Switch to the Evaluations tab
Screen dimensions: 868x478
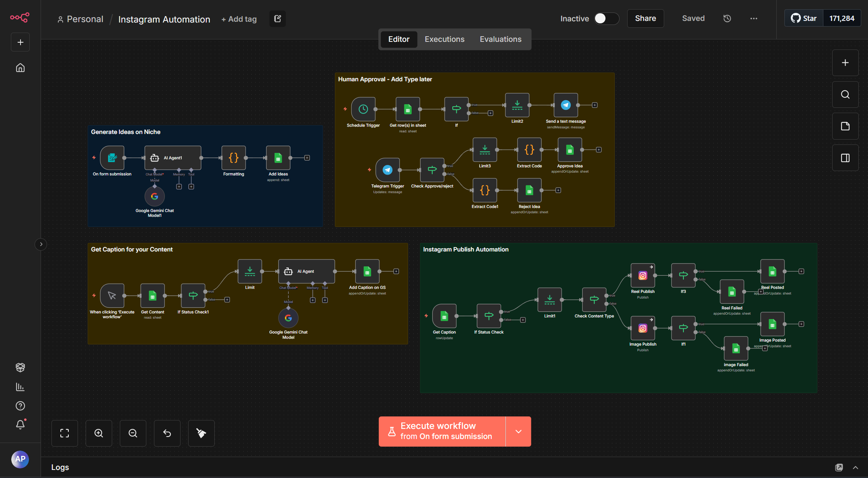500,39
